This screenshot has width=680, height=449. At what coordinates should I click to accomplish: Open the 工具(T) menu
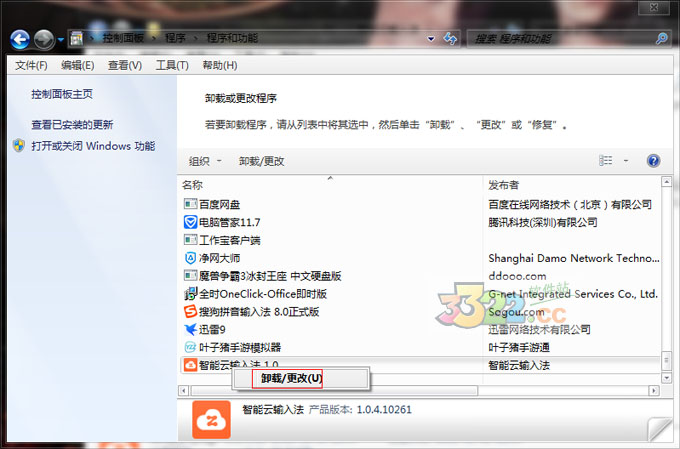coord(172,66)
